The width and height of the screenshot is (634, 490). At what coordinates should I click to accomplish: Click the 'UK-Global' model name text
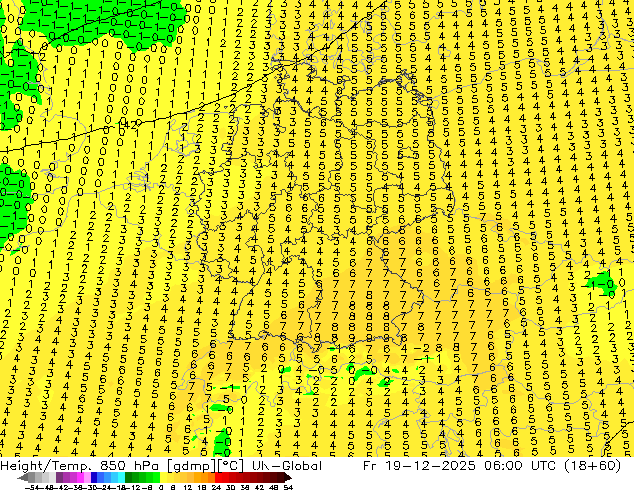[287, 466]
